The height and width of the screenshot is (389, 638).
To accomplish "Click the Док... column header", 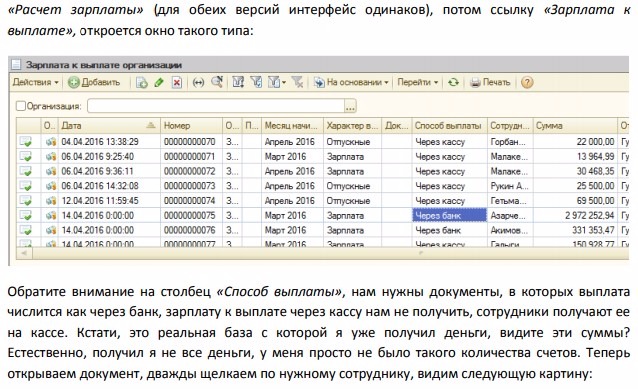I will [397, 126].
